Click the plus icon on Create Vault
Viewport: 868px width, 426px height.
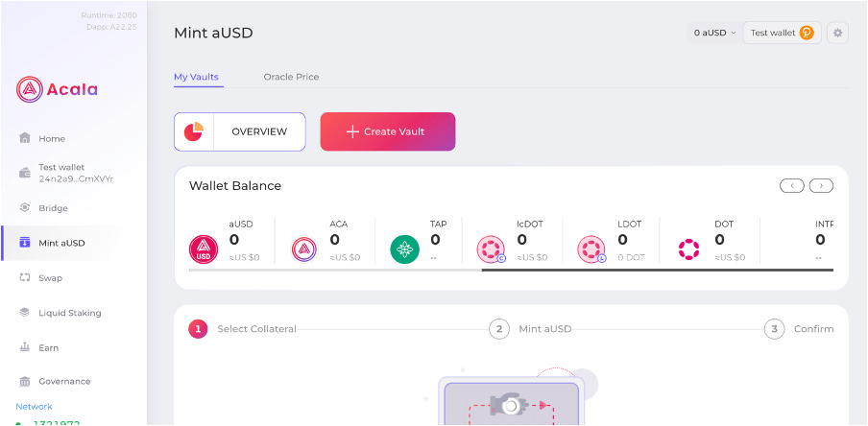(x=352, y=131)
